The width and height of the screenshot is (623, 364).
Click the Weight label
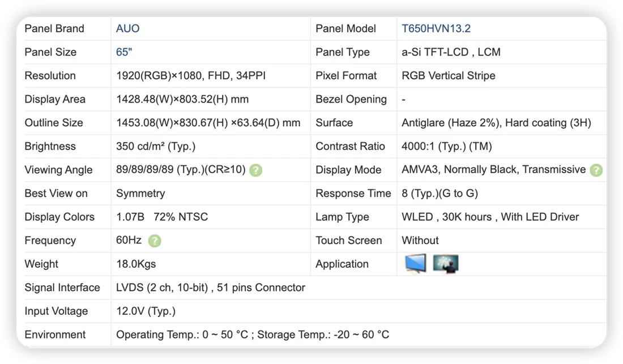pyautogui.click(x=41, y=264)
